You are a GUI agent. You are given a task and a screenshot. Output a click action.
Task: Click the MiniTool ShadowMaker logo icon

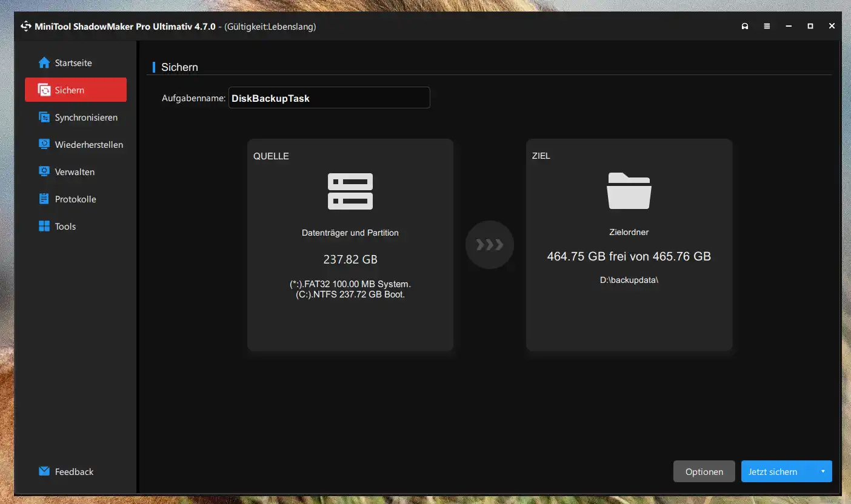tap(26, 27)
